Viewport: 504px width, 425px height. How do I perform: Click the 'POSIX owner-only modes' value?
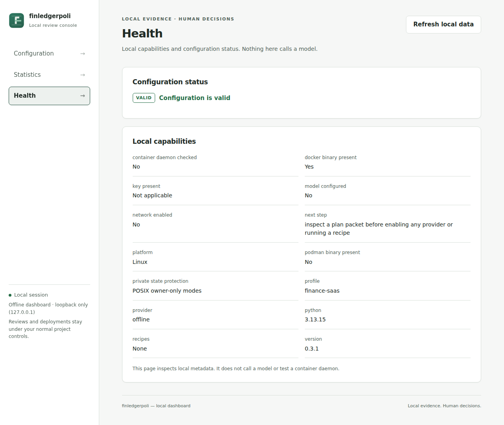(x=167, y=291)
